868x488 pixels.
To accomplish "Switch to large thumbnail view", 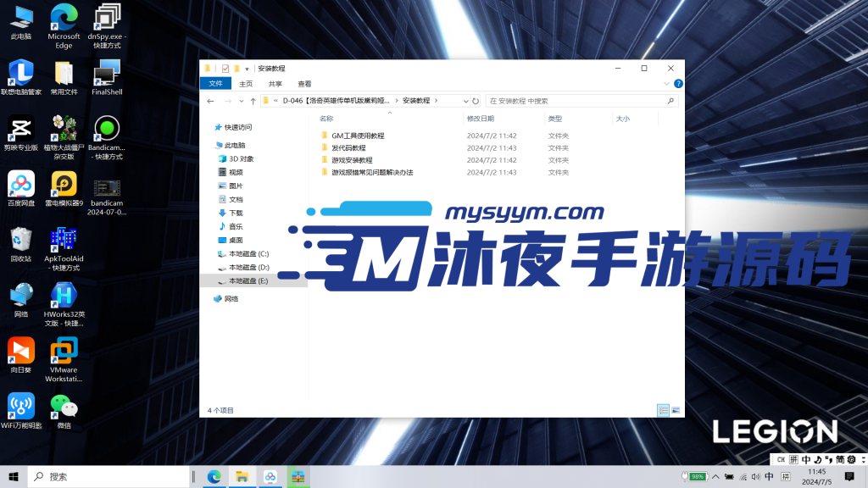I will [675, 410].
